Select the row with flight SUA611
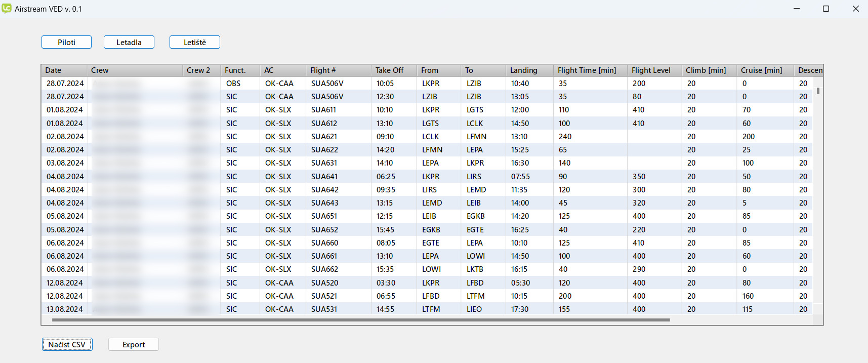The width and height of the screenshot is (868, 363). [x=323, y=110]
